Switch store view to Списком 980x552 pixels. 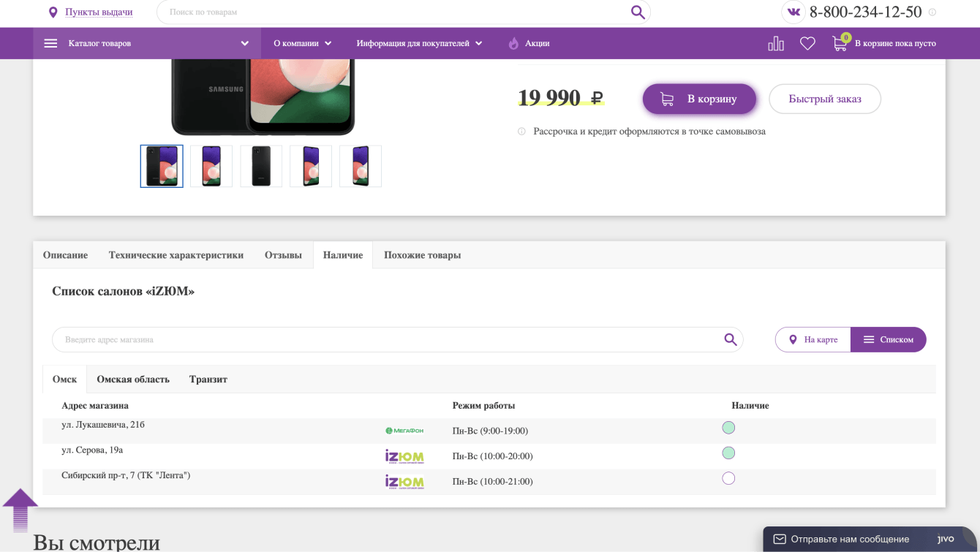coord(889,339)
